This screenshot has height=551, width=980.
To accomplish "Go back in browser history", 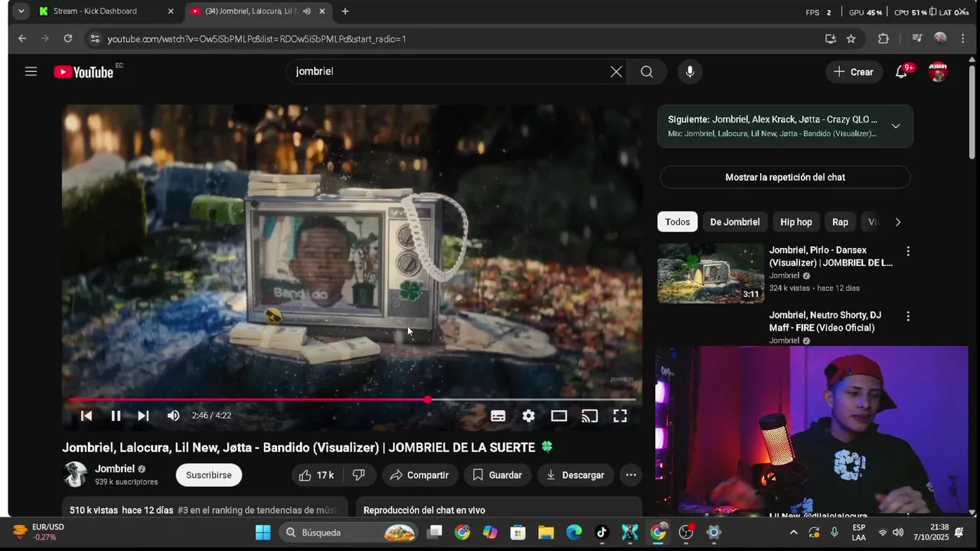I will click(x=22, y=38).
